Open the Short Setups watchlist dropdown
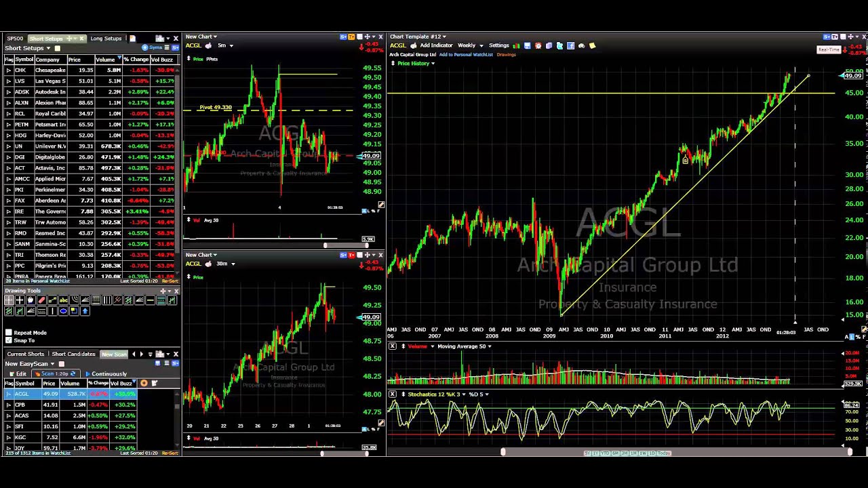This screenshot has height=488, width=868. pos(48,48)
